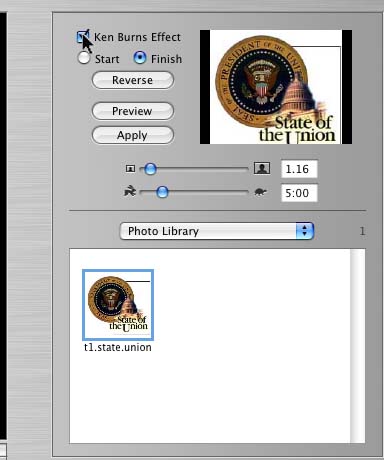Click the duration slider knob
Viewport: 384px width, 460px height.
162,192
